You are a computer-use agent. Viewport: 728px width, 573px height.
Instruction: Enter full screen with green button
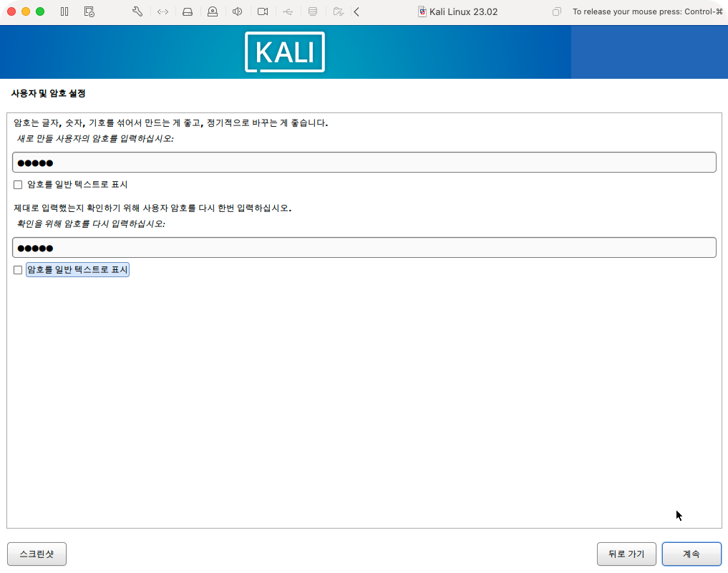(x=40, y=11)
